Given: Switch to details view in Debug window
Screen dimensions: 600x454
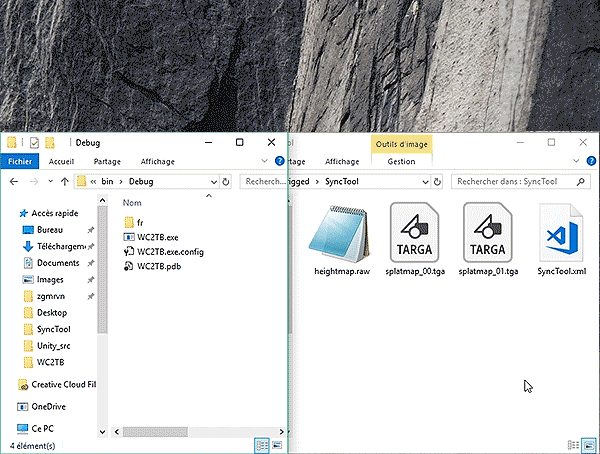Looking at the screenshot, I should pos(261,444).
